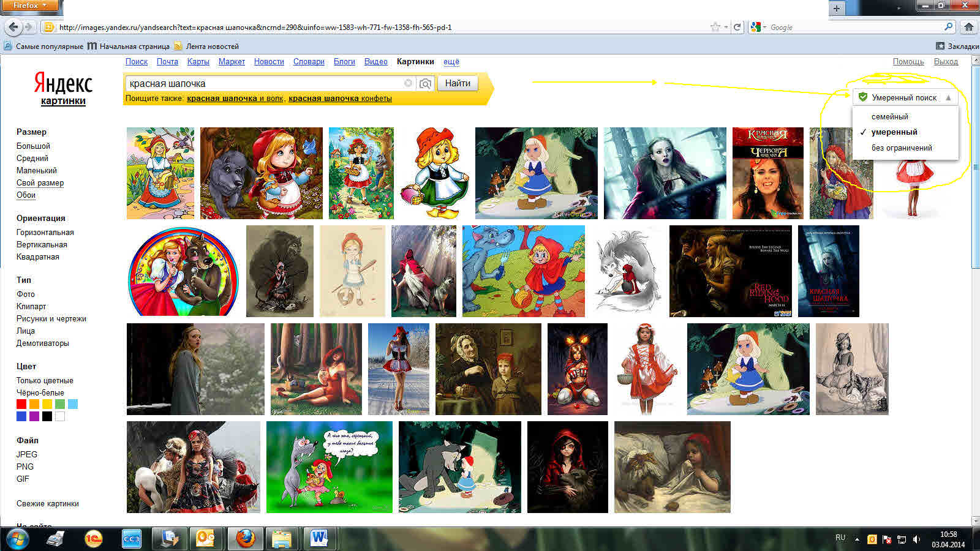This screenshot has height=551, width=980.
Task: Focus the Yandex search input field
Action: point(265,83)
